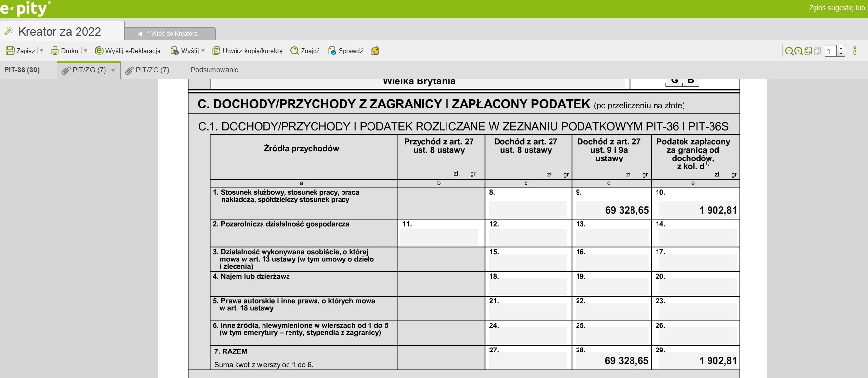The image size is (868, 378).
Task: Click the yellow clipboard notes icon
Action: 375,51
